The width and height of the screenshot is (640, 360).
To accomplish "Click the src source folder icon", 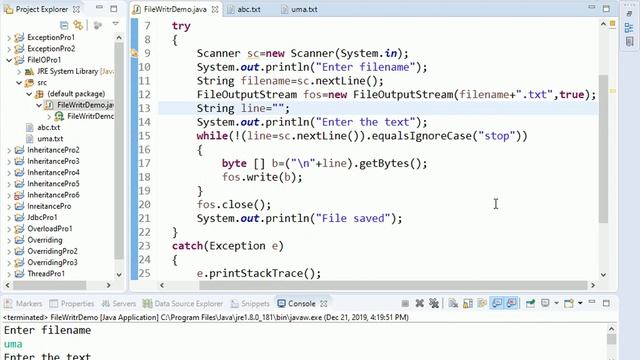I will coord(29,83).
